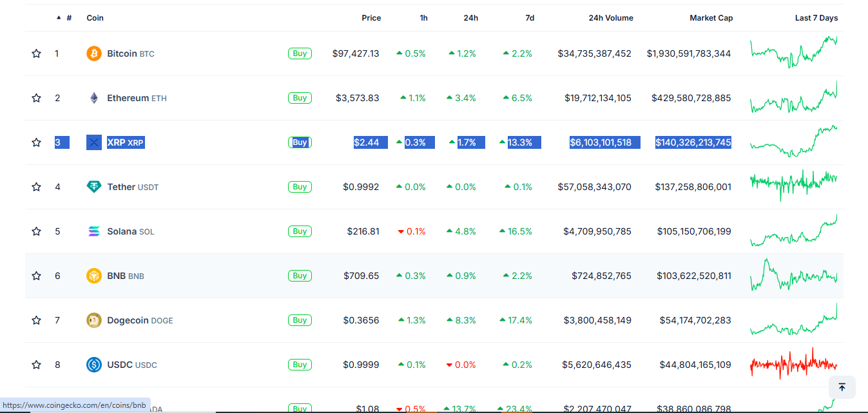The width and height of the screenshot is (868, 413).
Task: Sort by Market Cap column header
Action: point(711,18)
